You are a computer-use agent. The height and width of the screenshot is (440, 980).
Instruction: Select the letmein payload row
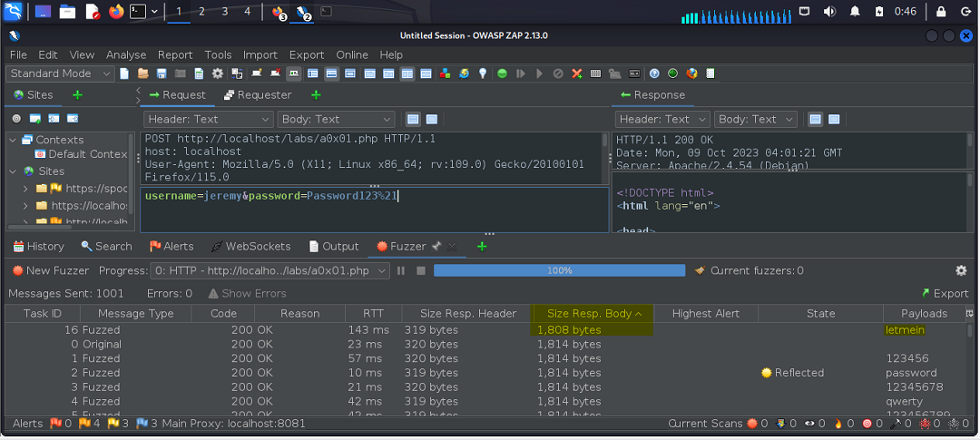pos(485,329)
